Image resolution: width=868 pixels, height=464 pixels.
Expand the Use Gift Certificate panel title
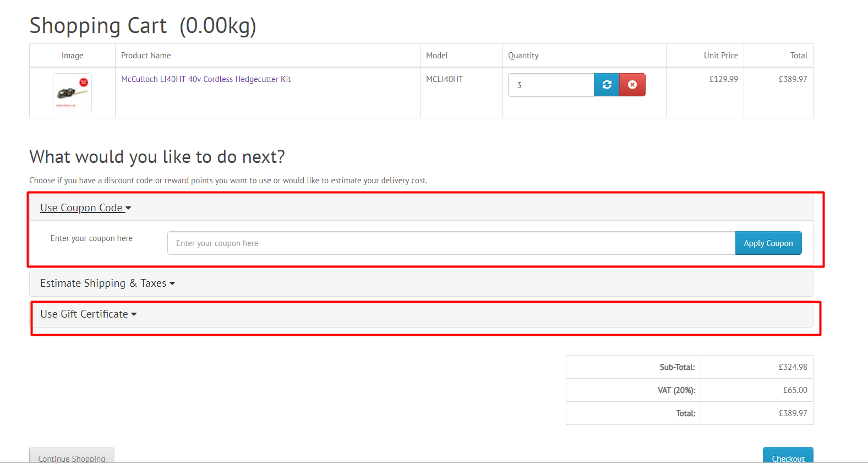(x=84, y=314)
